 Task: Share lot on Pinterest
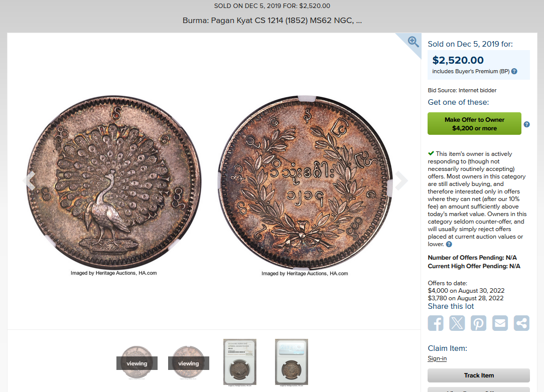pyautogui.click(x=478, y=323)
